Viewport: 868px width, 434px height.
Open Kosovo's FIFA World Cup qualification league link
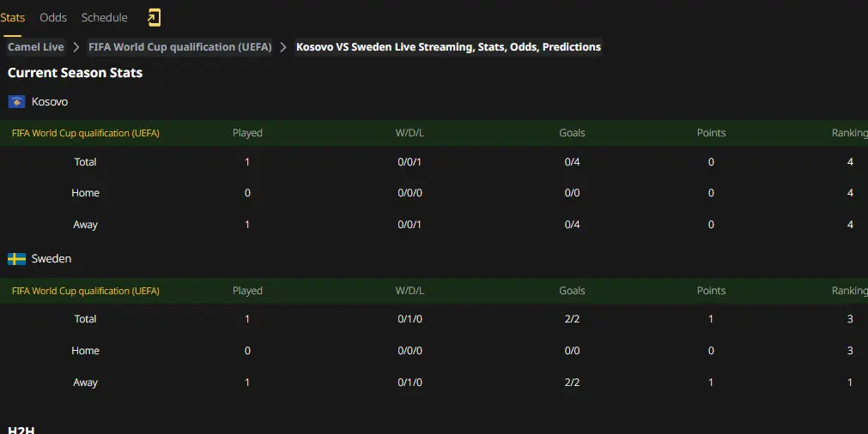point(86,133)
